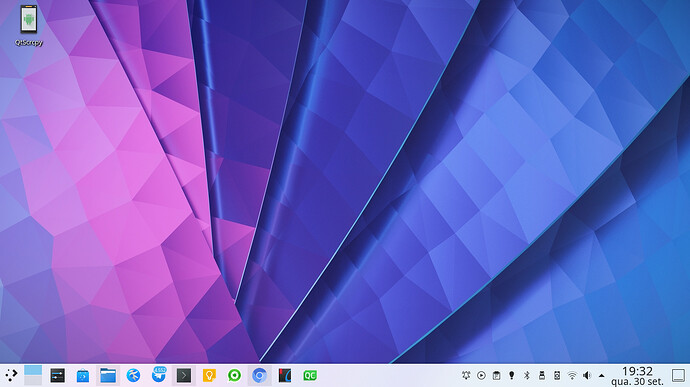Open the Dolphin file manager
The height and width of the screenshot is (387, 690).
click(108, 376)
